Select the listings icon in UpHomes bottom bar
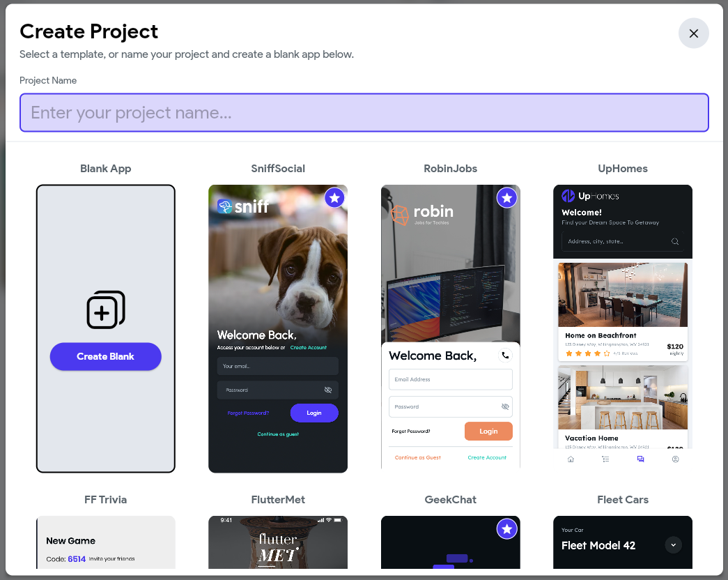The height and width of the screenshot is (580, 728). pos(605,459)
